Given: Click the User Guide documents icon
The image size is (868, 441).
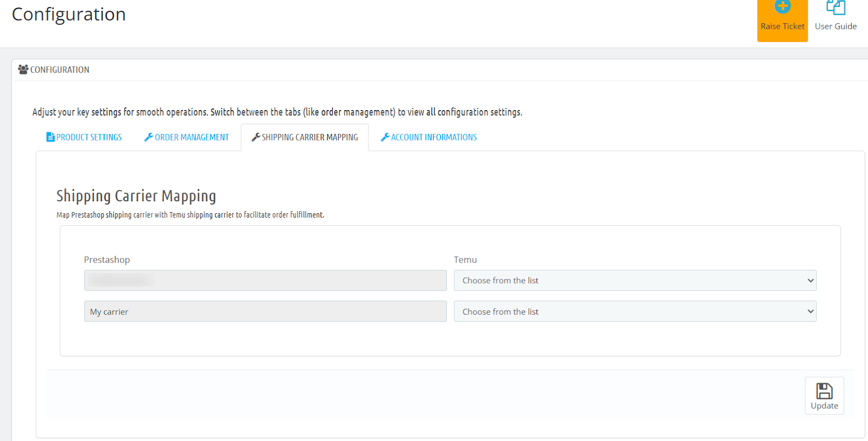Looking at the screenshot, I should (x=835, y=8).
